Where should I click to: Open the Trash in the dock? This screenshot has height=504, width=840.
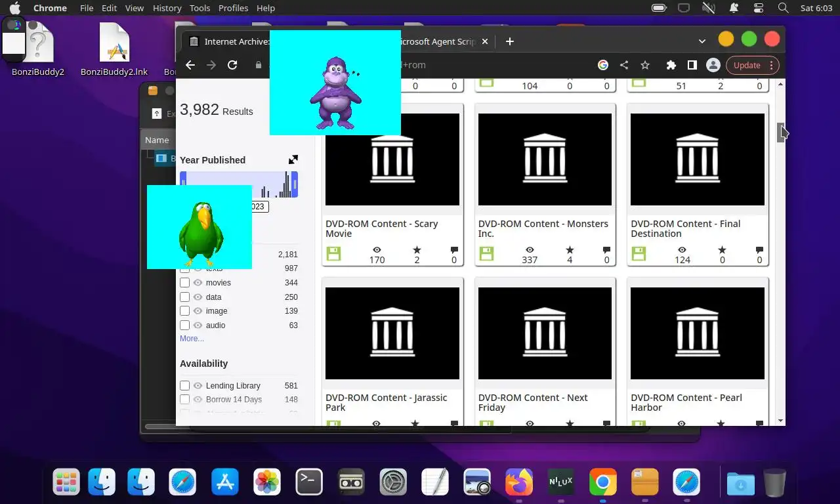(x=774, y=482)
